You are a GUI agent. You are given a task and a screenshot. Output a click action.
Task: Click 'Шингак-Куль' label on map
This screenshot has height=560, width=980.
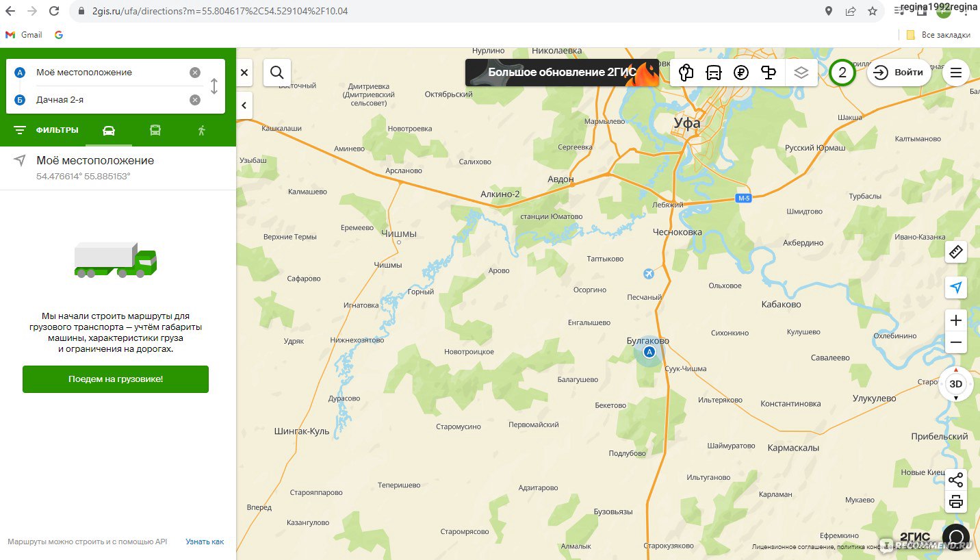pyautogui.click(x=302, y=431)
